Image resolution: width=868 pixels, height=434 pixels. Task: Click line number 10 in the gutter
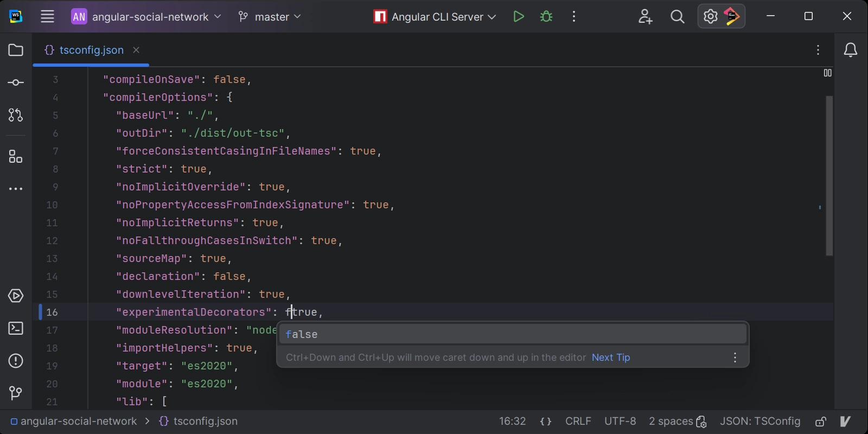click(52, 205)
